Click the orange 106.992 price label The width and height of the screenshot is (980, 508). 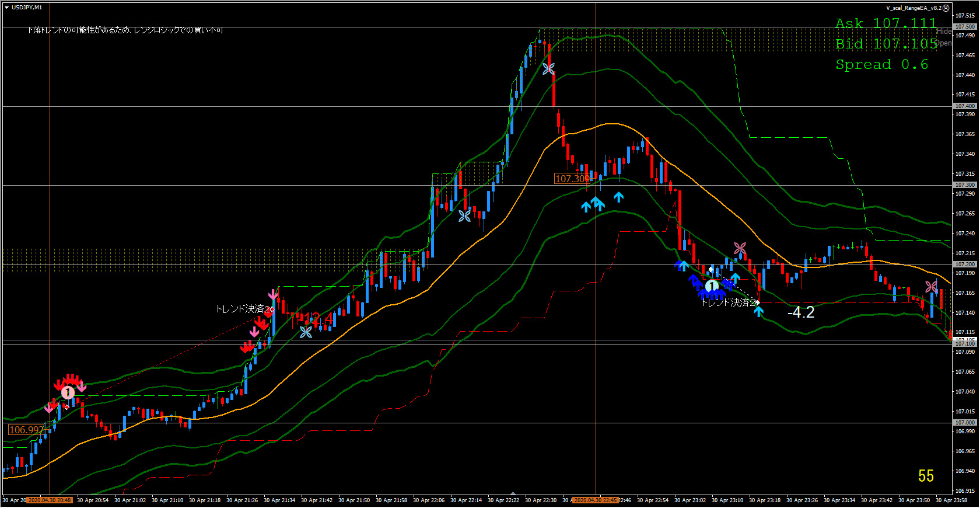[x=26, y=430]
